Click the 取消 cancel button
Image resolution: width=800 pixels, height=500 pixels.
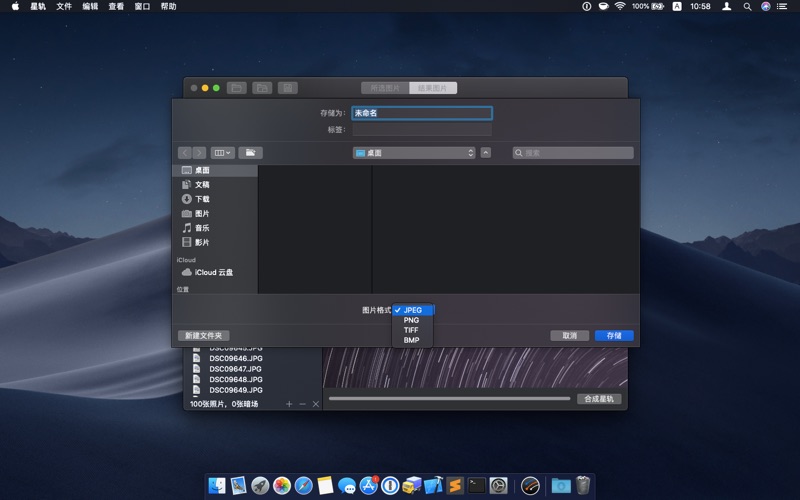pos(569,336)
